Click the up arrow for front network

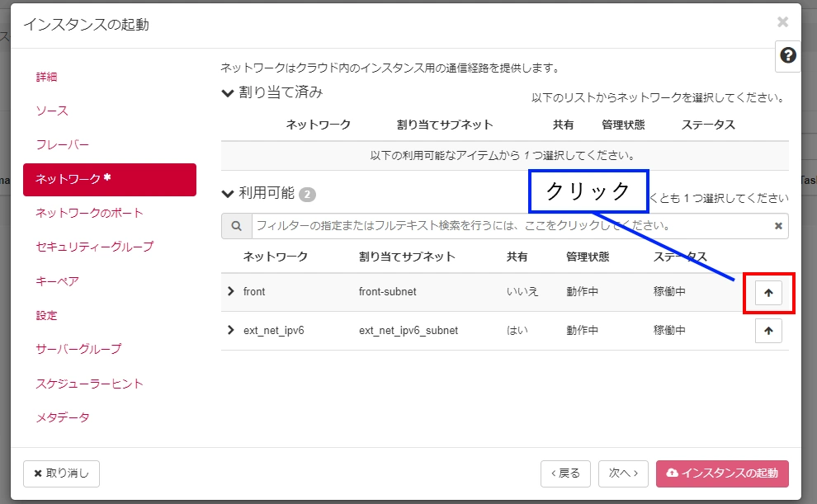[x=768, y=292]
